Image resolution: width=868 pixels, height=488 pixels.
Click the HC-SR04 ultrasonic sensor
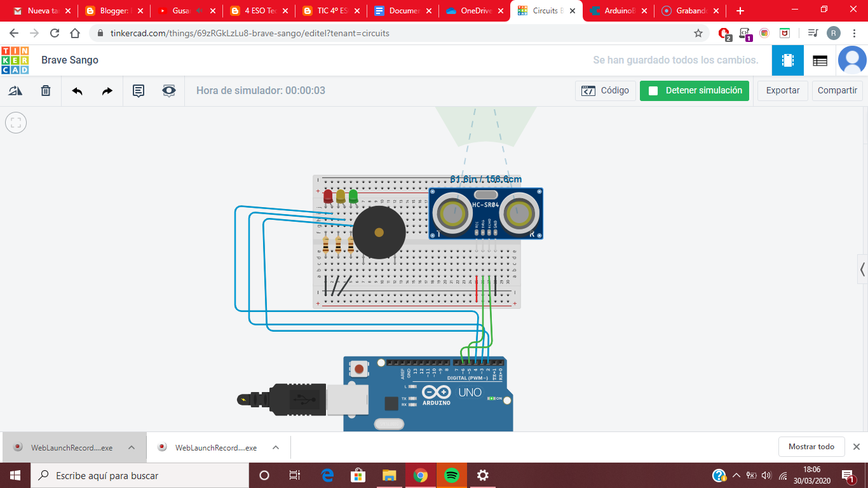pyautogui.click(x=486, y=213)
